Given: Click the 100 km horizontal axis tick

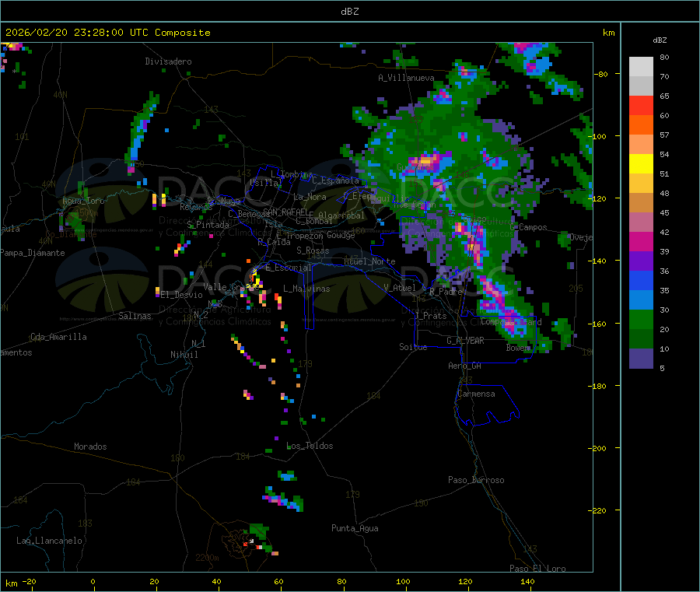Looking at the screenshot, I should (x=403, y=581).
